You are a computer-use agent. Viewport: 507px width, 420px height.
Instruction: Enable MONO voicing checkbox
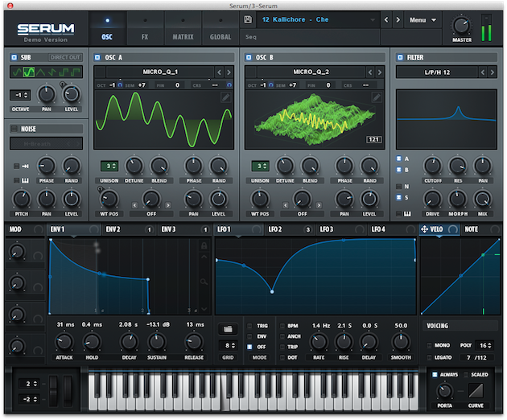[430, 345]
